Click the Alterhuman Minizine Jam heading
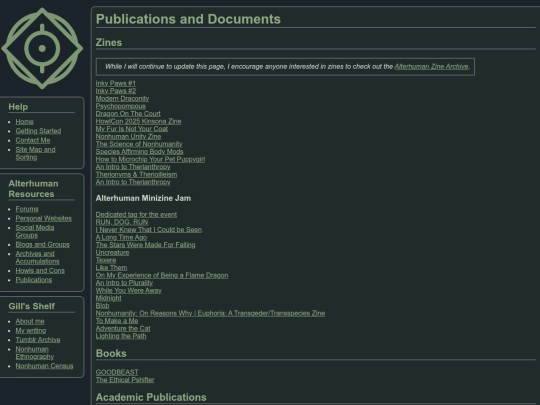540x405 pixels. coord(143,198)
